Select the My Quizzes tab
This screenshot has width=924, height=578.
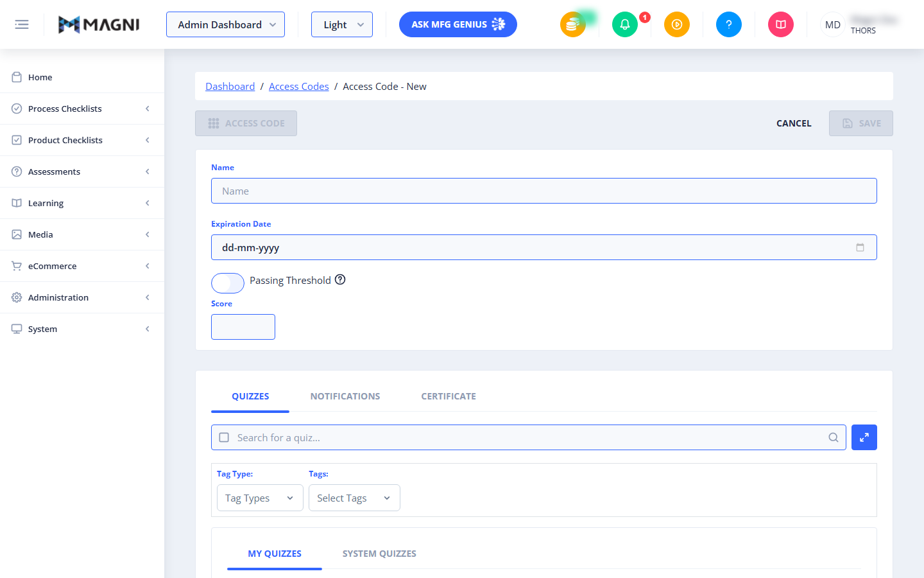[x=275, y=554]
